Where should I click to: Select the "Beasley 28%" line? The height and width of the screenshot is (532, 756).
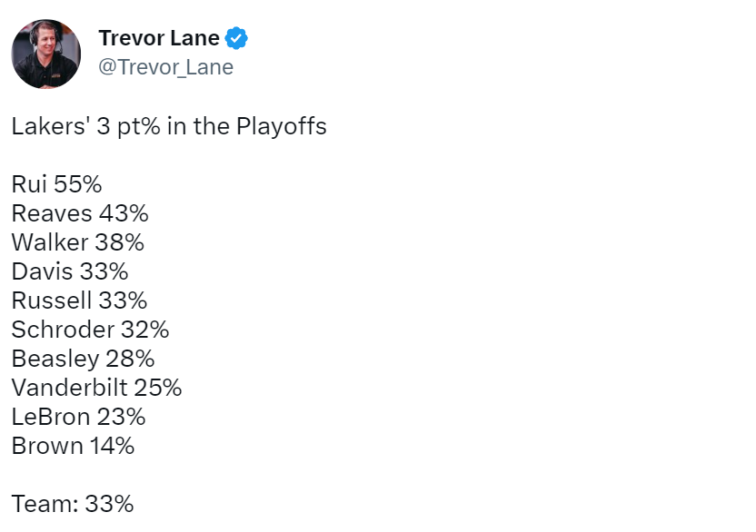pos(83,359)
